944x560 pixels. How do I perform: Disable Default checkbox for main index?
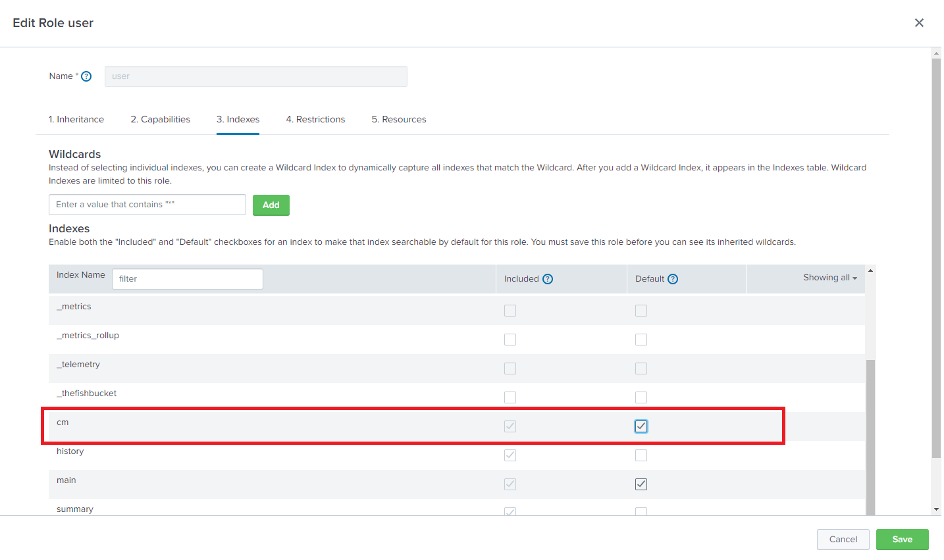click(x=641, y=484)
